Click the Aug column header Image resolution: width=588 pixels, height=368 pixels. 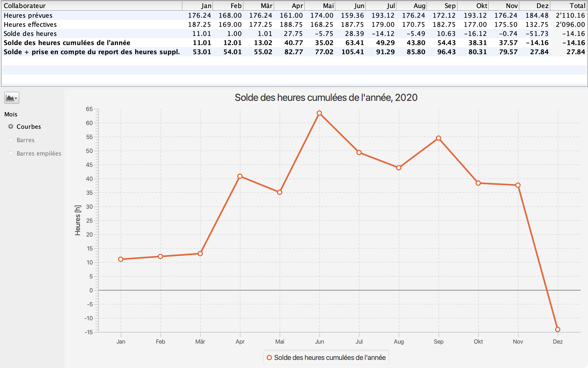coord(411,6)
